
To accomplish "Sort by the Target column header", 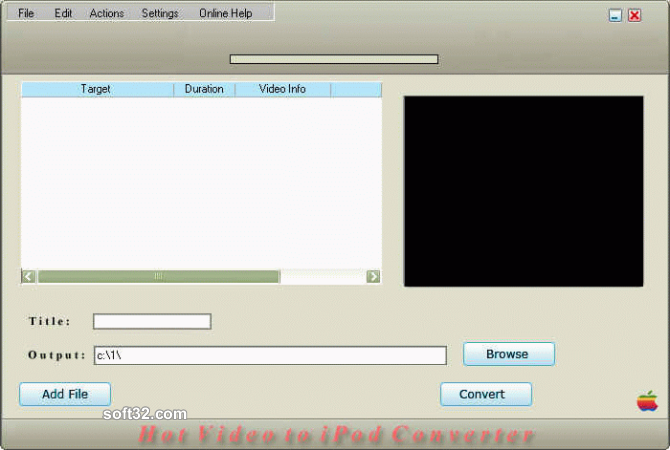I will 97,89.
